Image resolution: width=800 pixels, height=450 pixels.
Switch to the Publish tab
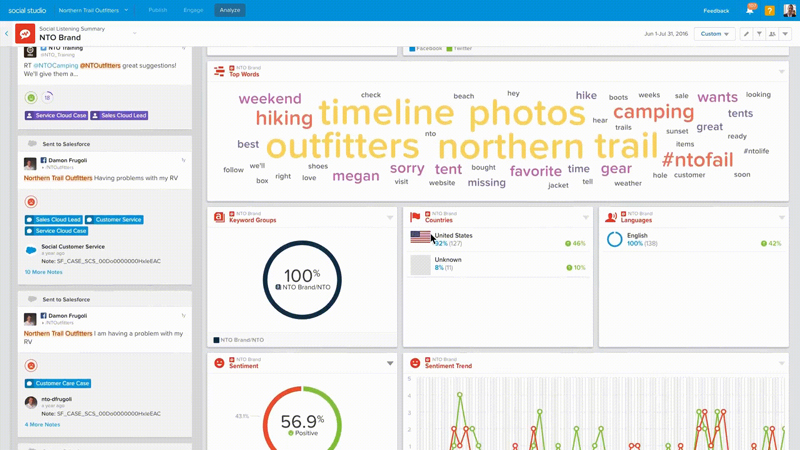(x=158, y=10)
